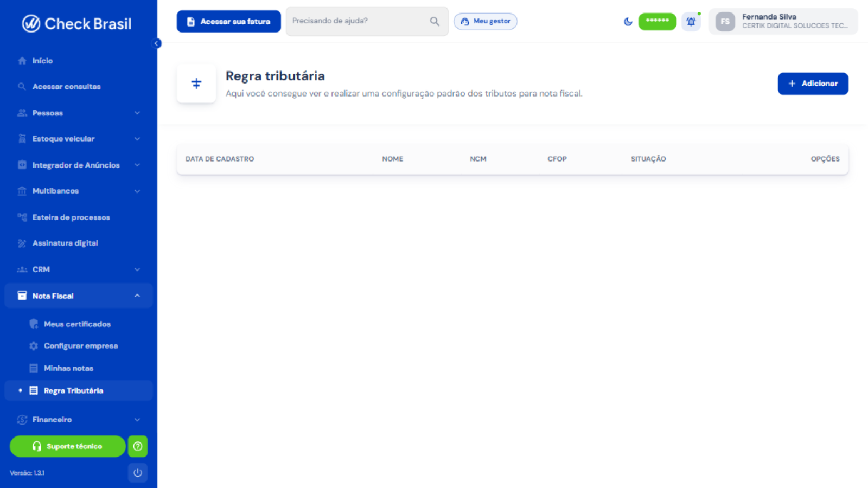Click the Integrador de Anúncios icon
The height and width of the screenshot is (488, 868).
(22, 165)
